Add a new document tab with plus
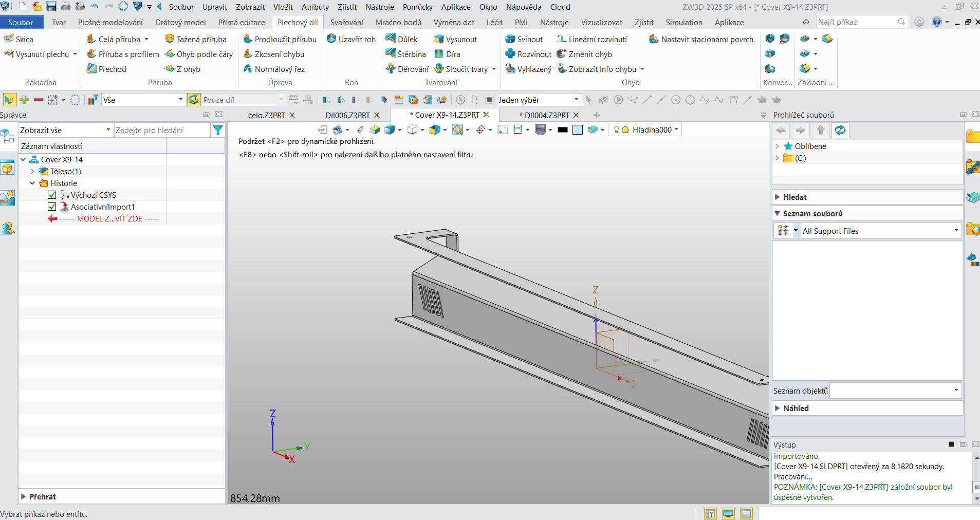 tap(597, 115)
